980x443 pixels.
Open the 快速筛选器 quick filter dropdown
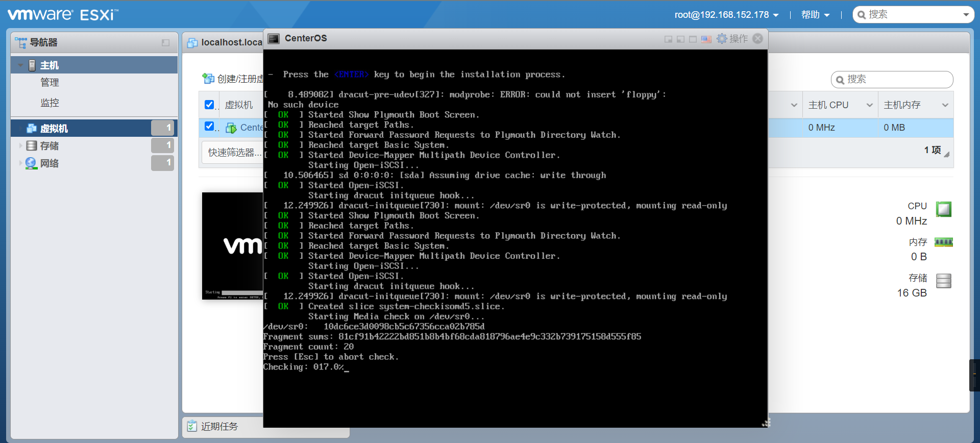233,153
